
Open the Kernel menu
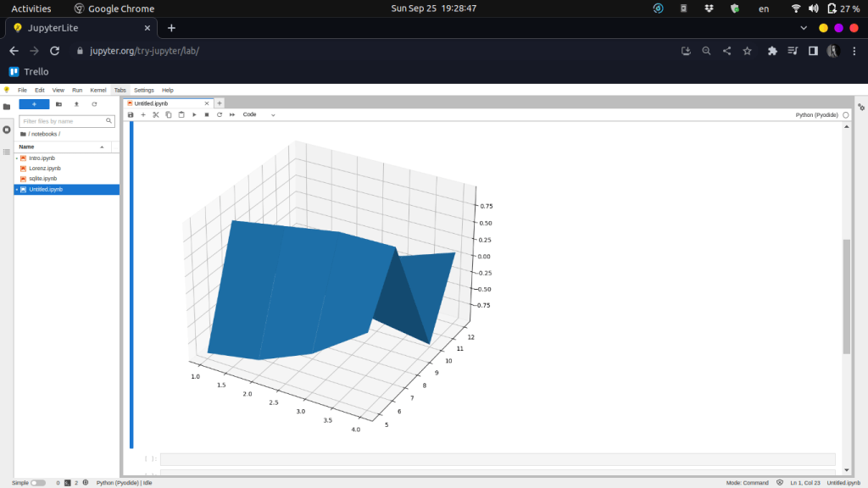(x=98, y=90)
